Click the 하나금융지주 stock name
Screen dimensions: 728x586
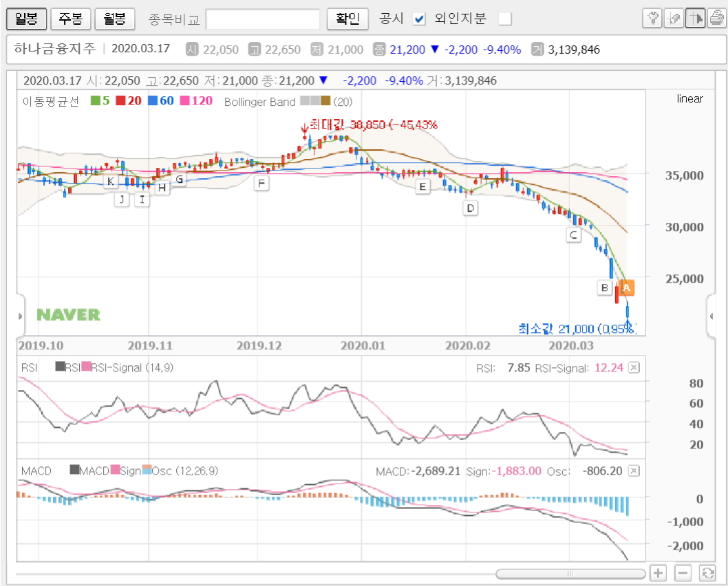(55, 48)
